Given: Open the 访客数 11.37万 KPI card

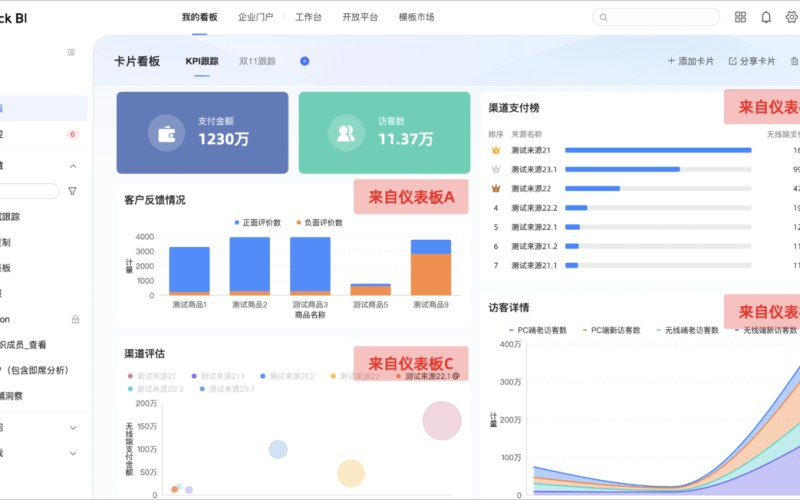Looking at the screenshot, I should [x=384, y=133].
